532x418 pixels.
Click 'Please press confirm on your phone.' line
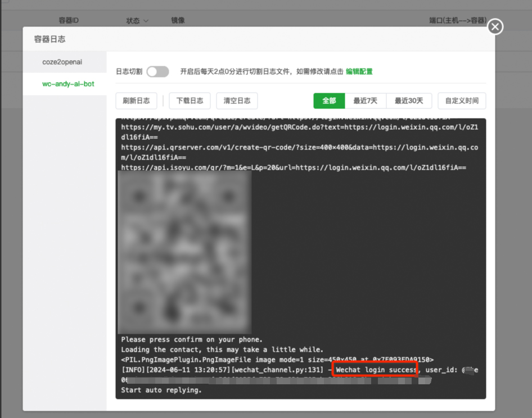click(192, 340)
